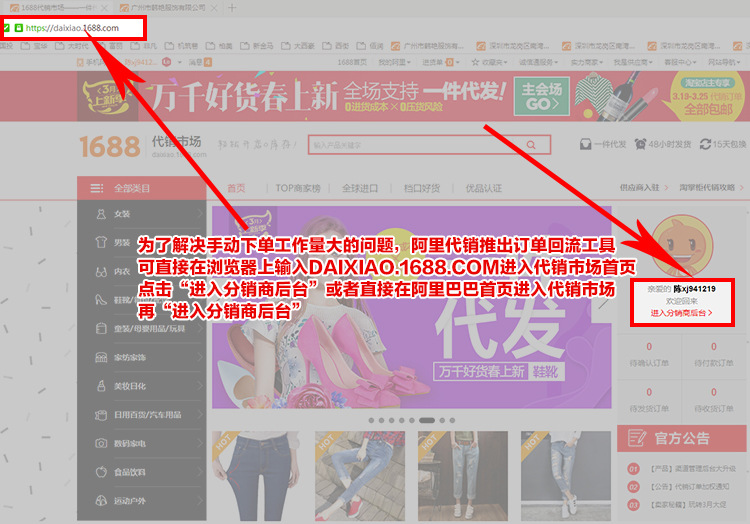
Task: Open the 女装 category
Action: pos(142,214)
